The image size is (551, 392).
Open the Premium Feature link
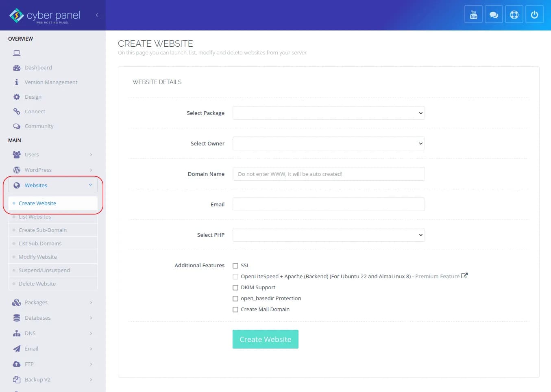click(437, 276)
